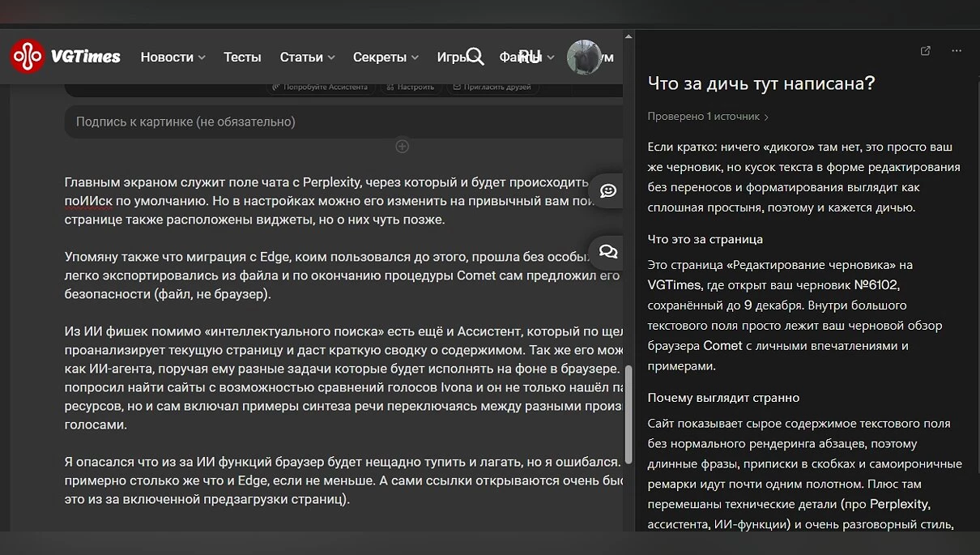This screenshot has width=980, height=555.
Task: Expand 'Проверено 1 источник' sources list
Action: point(708,117)
